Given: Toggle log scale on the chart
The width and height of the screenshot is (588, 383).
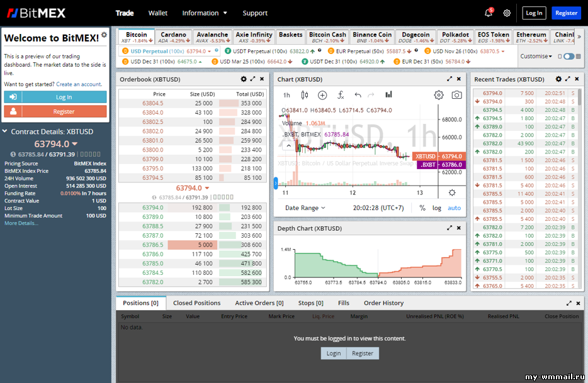Looking at the screenshot, I should [x=436, y=208].
